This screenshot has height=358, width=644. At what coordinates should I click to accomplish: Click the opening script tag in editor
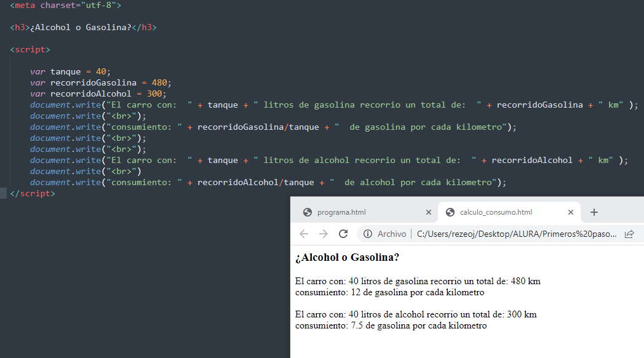click(30, 50)
